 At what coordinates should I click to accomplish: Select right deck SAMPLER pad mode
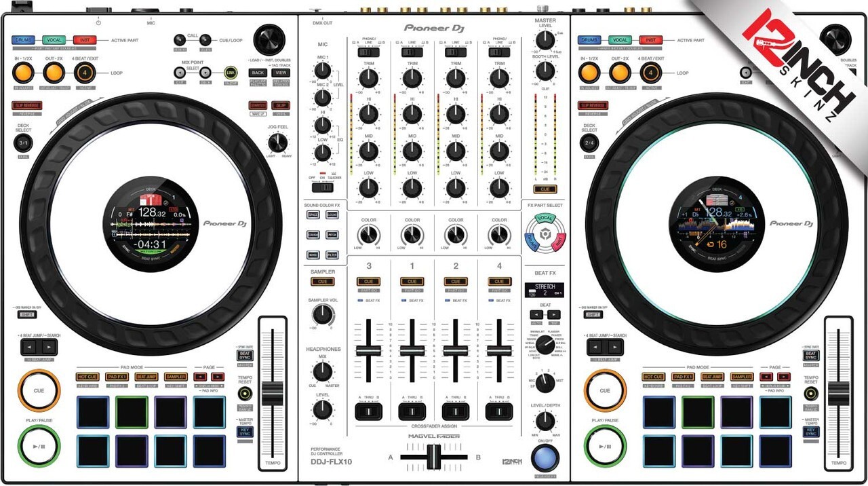(742, 377)
